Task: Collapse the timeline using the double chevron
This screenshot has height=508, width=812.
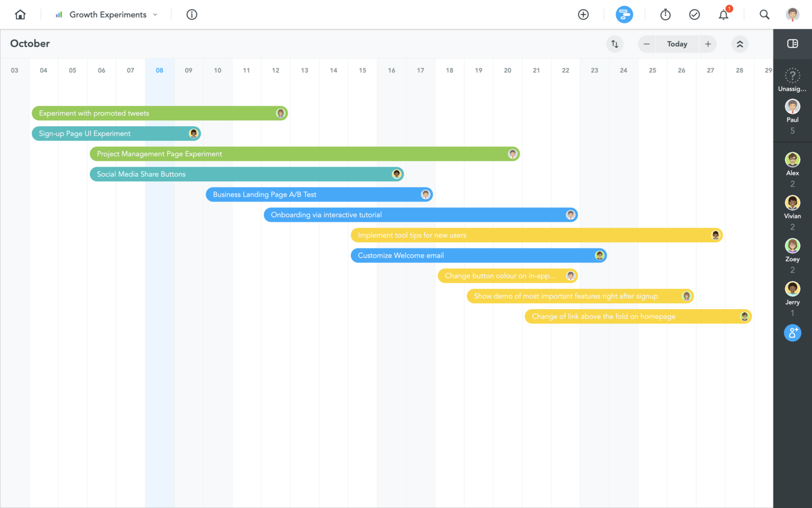Action: (x=740, y=44)
